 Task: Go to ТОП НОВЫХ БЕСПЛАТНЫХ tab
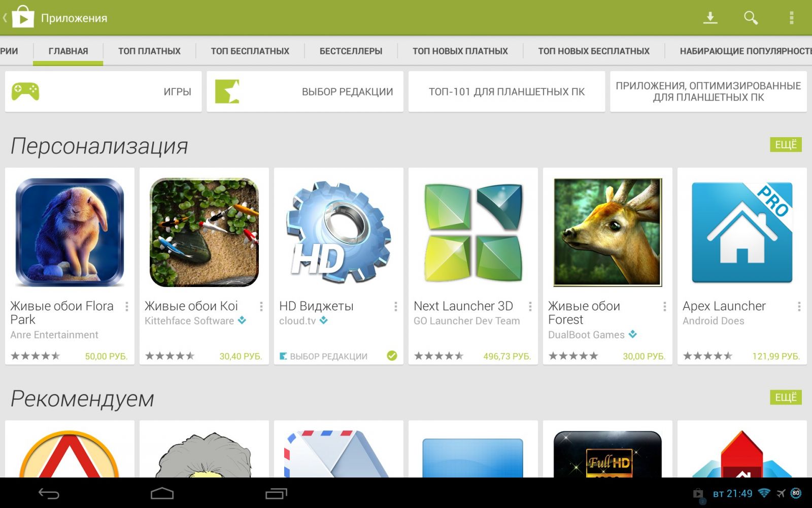[x=594, y=51]
